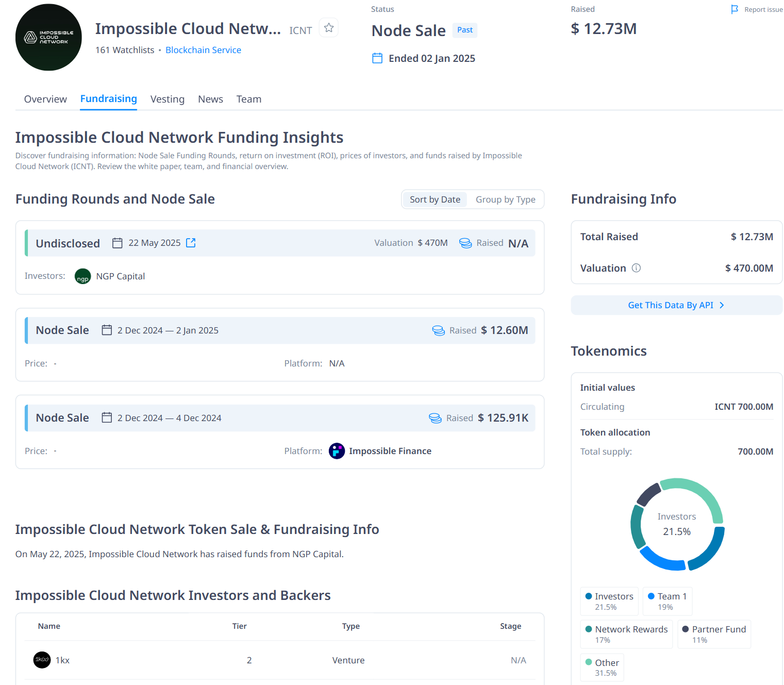
Task: Click the Impossible Finance platform logo
Action: tap(337, 451)
